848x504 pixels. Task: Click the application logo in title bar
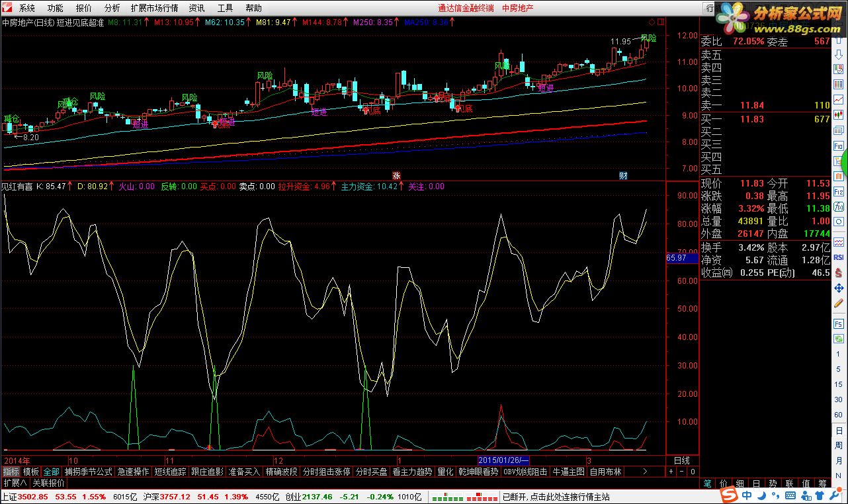point(7,8)
